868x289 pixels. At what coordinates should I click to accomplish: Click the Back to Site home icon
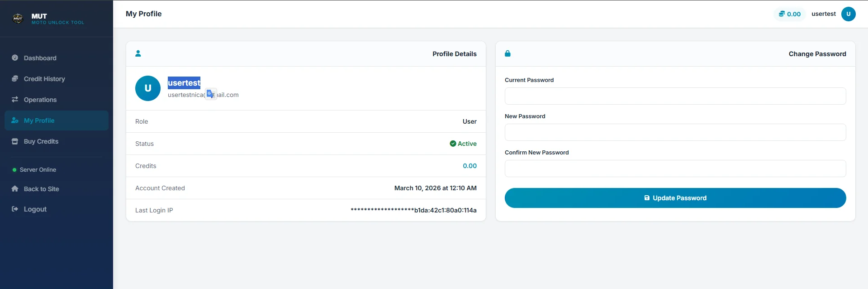pos(15,188)
